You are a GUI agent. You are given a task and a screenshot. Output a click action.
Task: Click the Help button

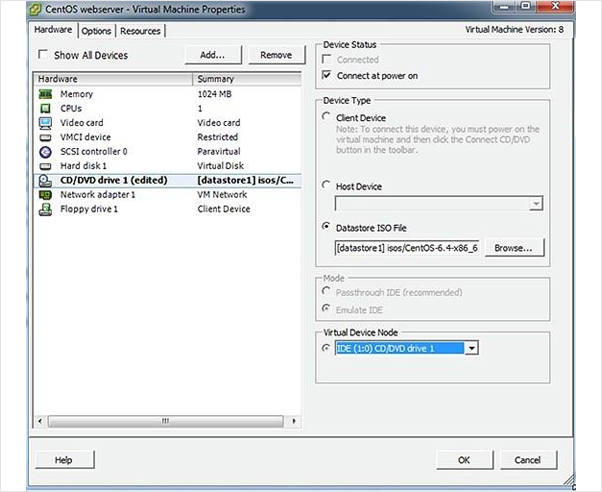point(64,460)
